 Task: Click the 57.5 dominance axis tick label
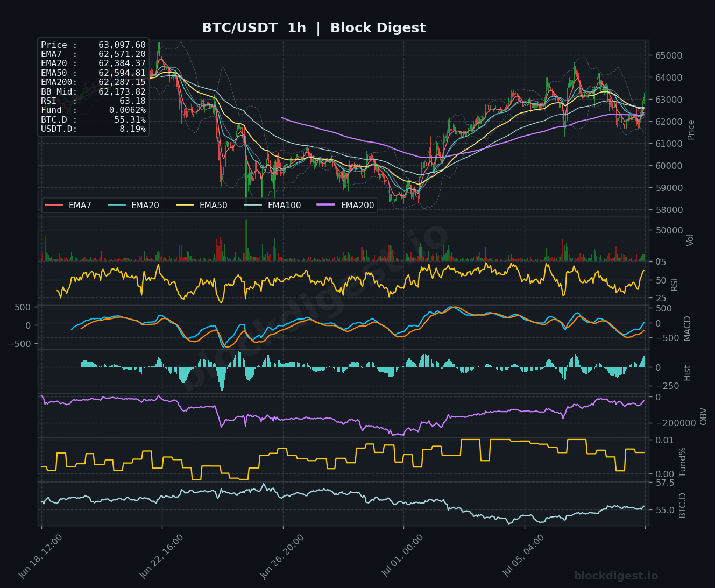click(664, 483)
